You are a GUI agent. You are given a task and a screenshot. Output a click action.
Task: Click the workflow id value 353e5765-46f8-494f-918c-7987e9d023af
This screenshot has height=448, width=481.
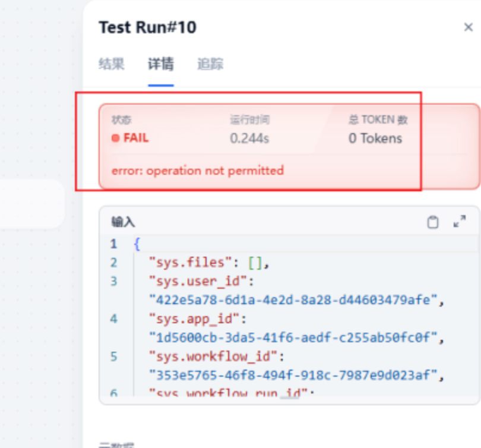(x=293, y=375)
